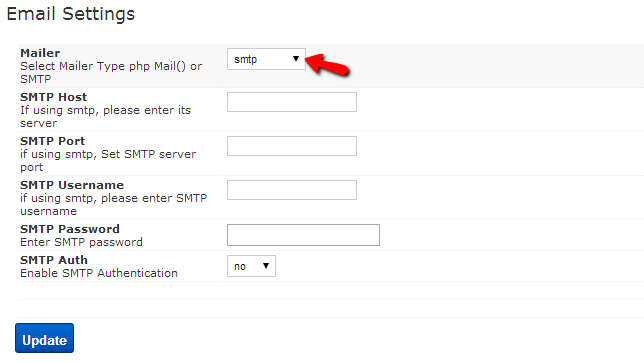Click the bold SMTP Auth label
The height and width of the screenshot is (362, 644).
(54, 260)
